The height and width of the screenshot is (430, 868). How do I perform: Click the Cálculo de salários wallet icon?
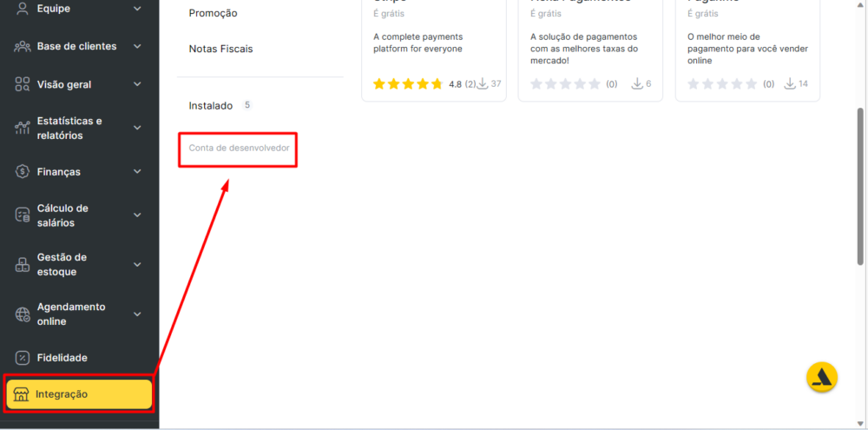click(23, 215)
